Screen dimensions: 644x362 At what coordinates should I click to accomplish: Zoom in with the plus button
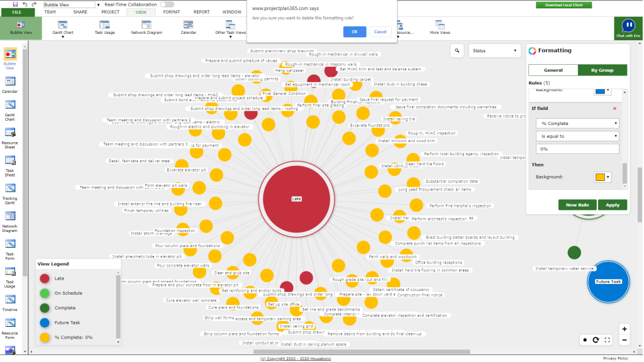click(x=625, y=329)
